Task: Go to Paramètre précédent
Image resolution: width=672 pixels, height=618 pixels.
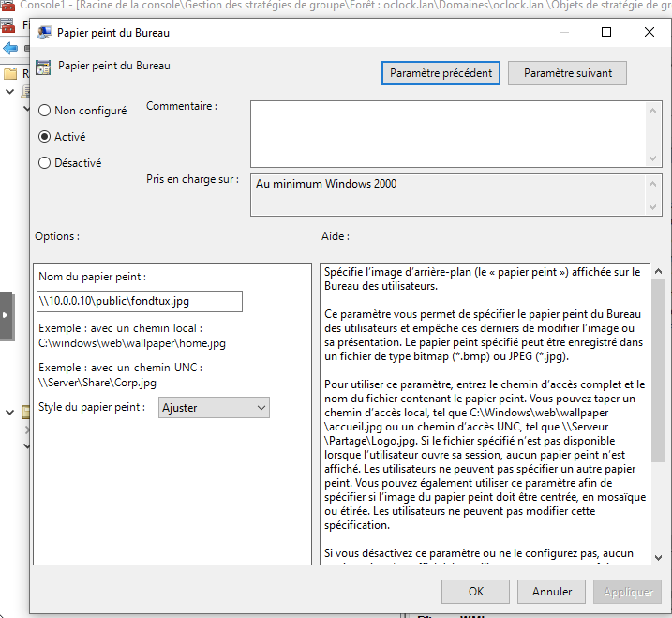Action: (441, 73)
